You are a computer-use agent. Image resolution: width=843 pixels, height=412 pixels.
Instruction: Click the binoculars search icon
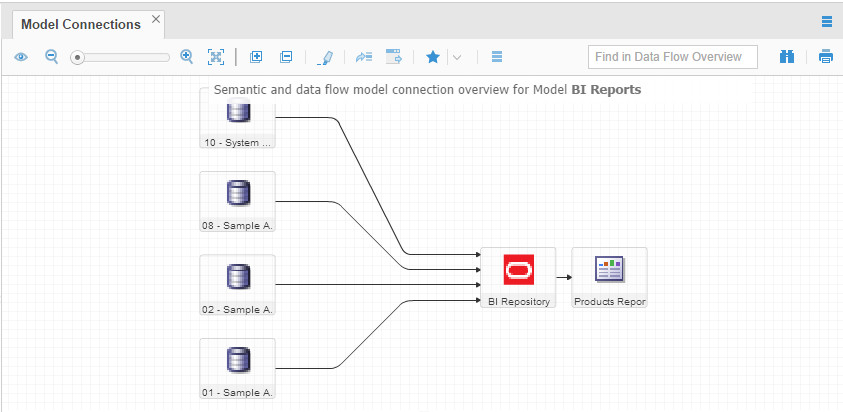(787, 56)
